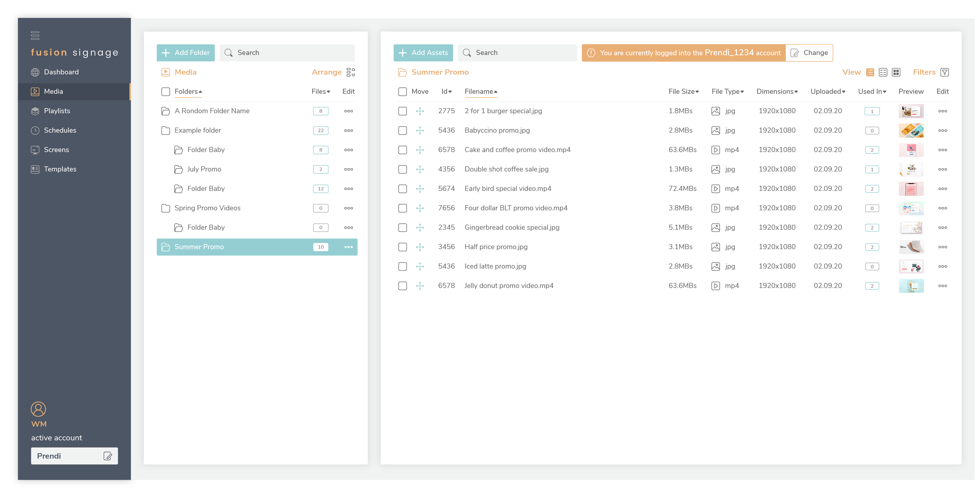Switch to grid view icon

[896, 72]
